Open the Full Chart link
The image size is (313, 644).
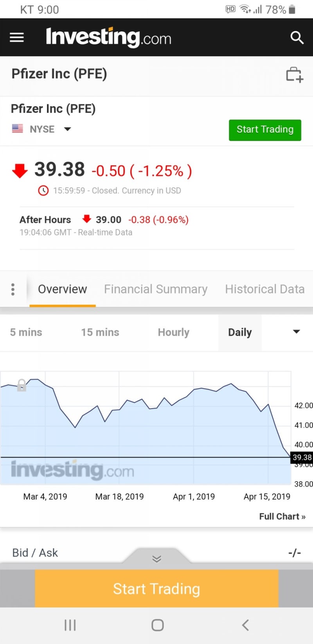point(282,516)
